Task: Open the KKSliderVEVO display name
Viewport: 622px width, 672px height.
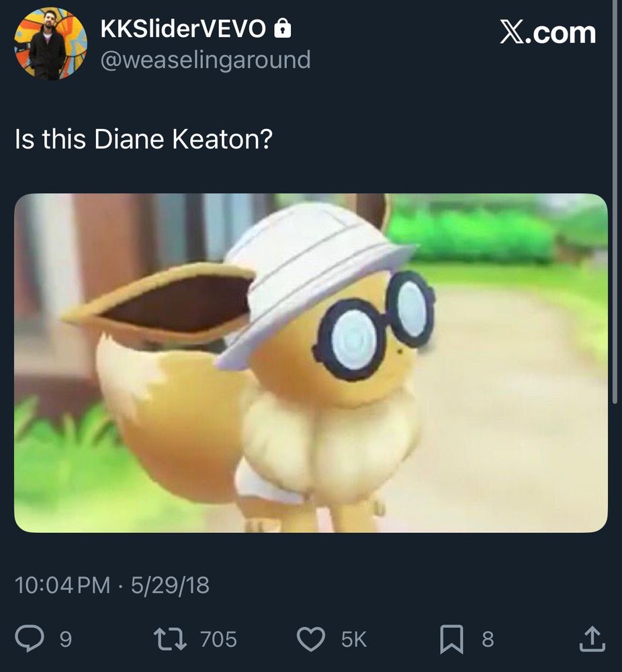Action: point(183,29)
